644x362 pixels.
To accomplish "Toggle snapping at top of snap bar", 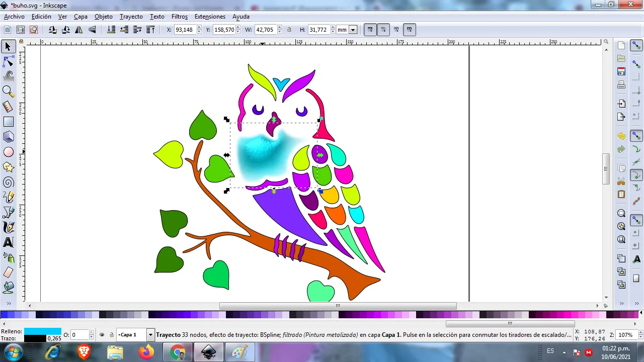I will [x=636, y=46].
